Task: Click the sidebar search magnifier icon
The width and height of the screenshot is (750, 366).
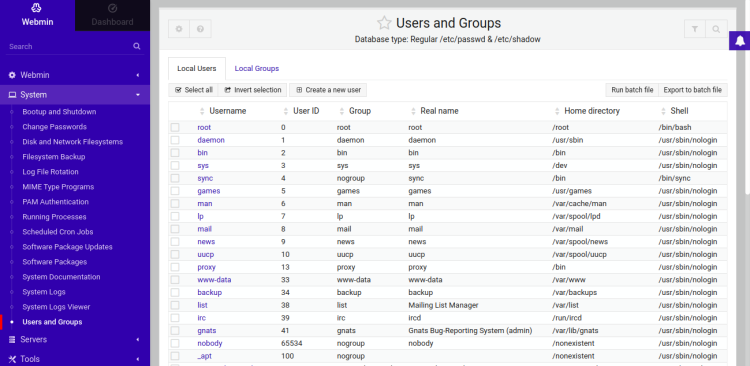Action: [137, 46]
